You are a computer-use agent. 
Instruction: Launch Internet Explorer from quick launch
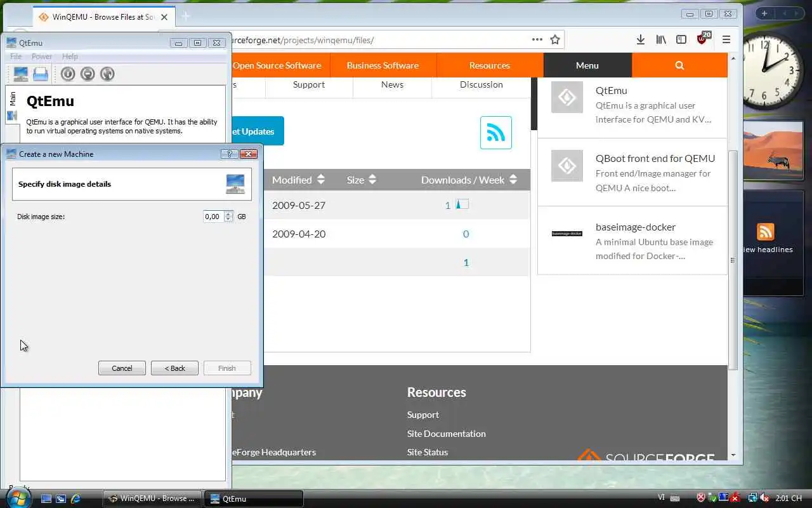(75, 498)
